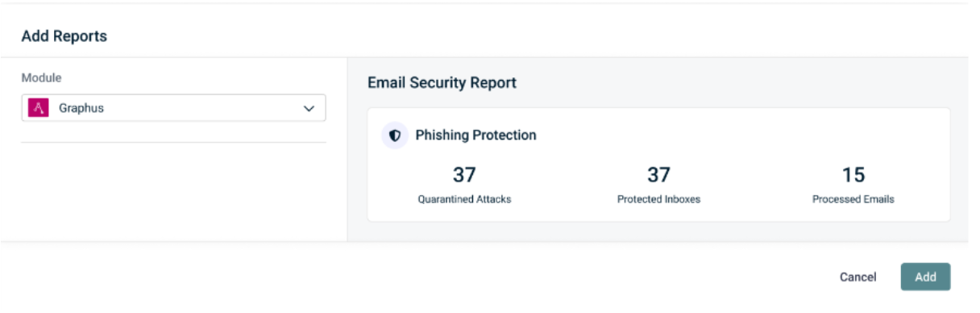This screenshot has height=313, width=980.
Task: Click the Phishing Protection heading
Action: 475,136
